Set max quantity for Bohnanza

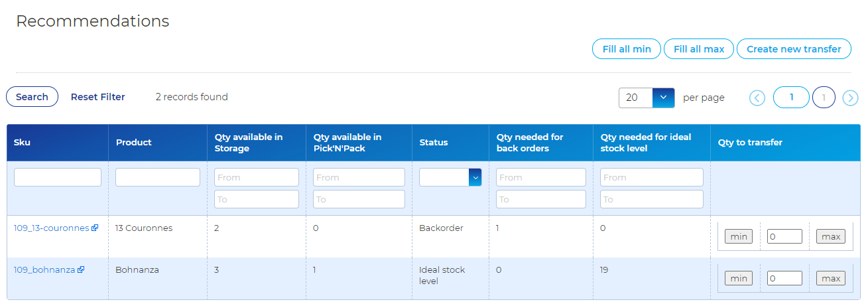coord(831,279)
